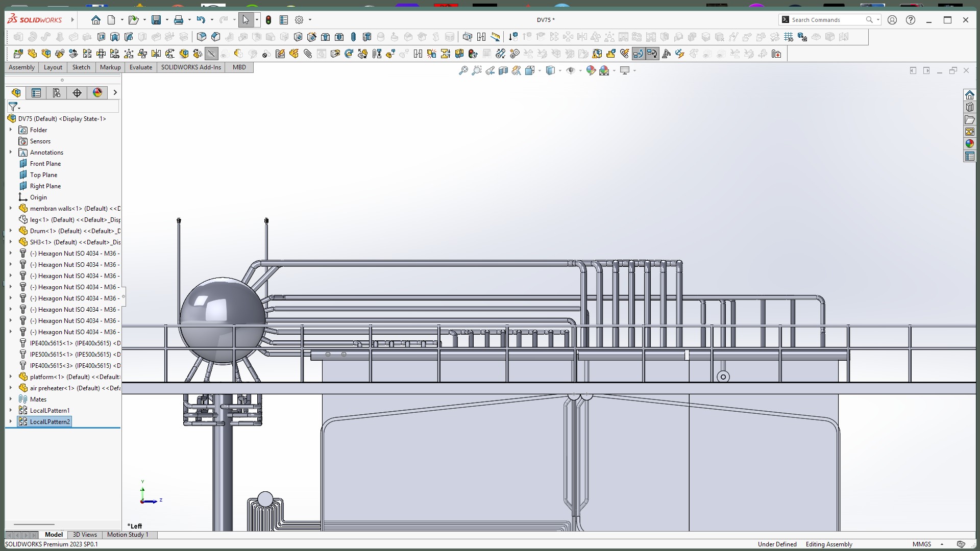Click the 3D grid icon

[789, 37]
